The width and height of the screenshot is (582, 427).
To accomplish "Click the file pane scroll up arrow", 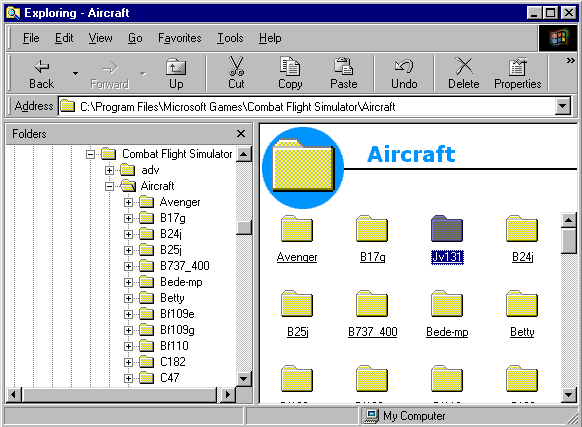I will 569,221.
